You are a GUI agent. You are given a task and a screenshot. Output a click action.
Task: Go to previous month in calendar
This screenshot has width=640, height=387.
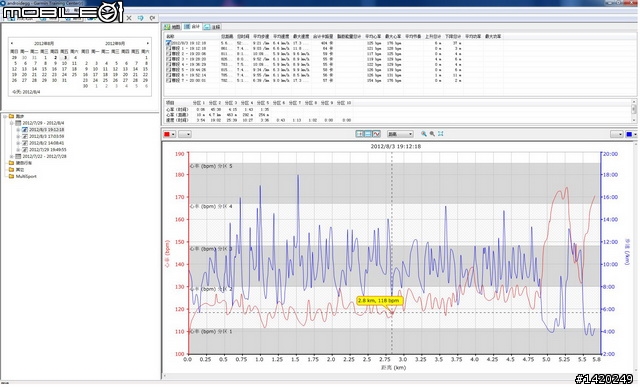coord(12,43)
